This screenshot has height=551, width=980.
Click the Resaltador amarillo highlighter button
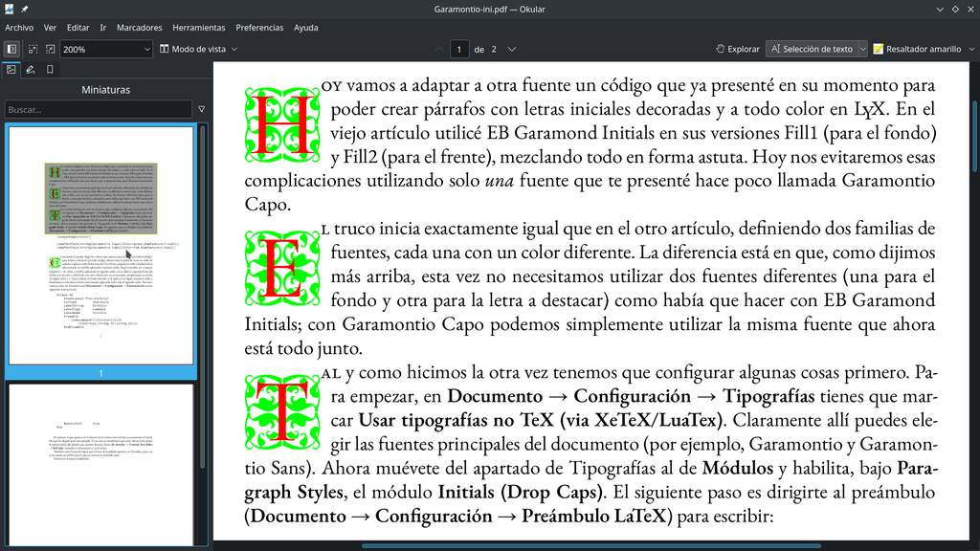click(917, 49)
